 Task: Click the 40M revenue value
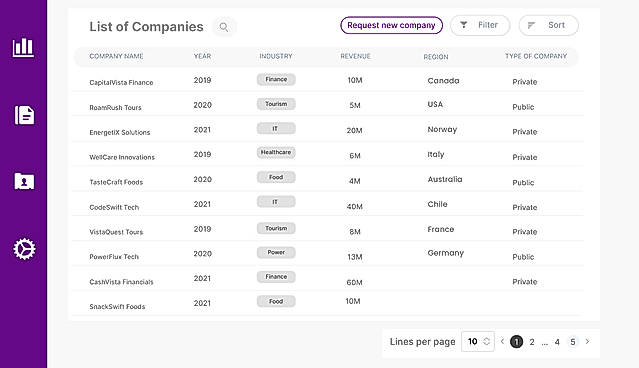(355, 207)
